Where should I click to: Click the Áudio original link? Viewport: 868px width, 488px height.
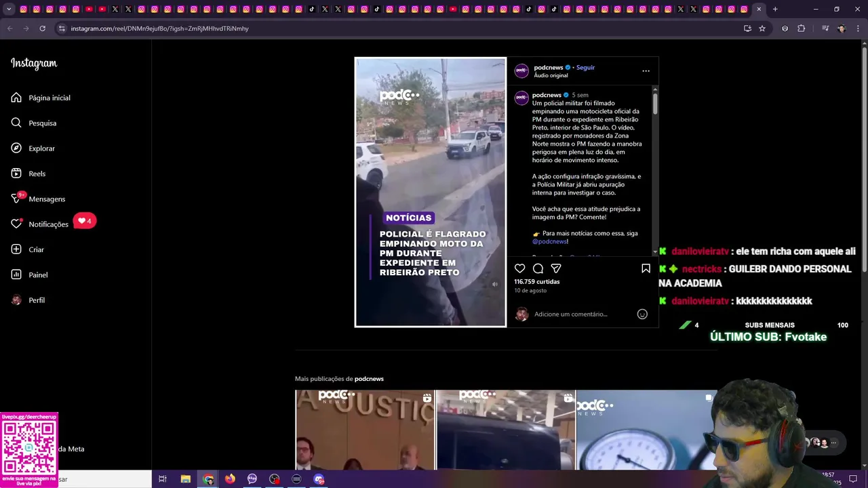551,75
